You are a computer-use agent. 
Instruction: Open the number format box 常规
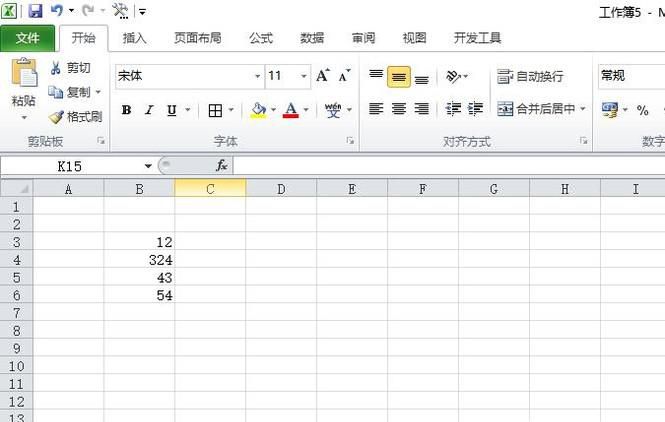pyautogui.click(x=631, y=76)
